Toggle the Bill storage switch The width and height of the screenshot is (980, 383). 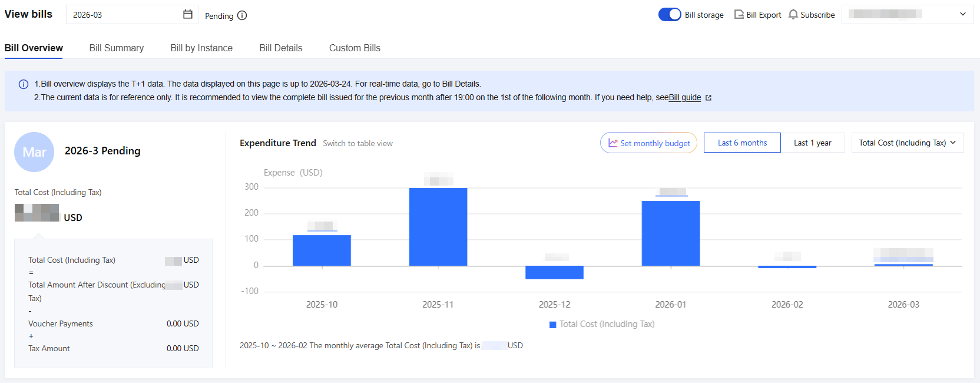click(x=670, y=15)
